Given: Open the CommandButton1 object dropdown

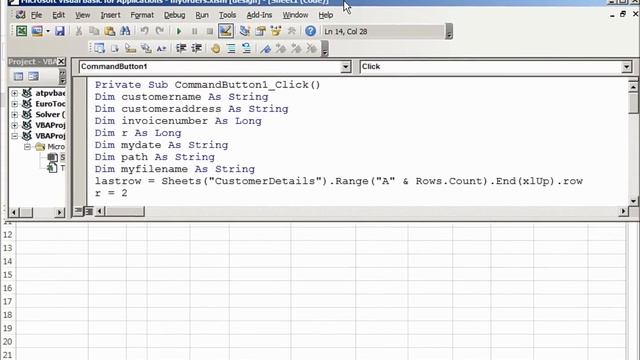Looking at the screenshot, I should (x=345, y=67).
